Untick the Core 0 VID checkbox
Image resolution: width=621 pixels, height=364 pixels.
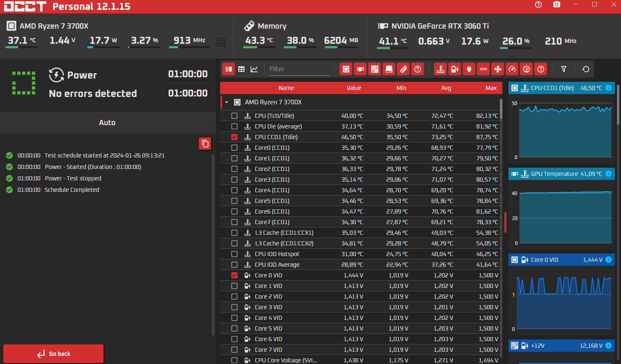234,275
